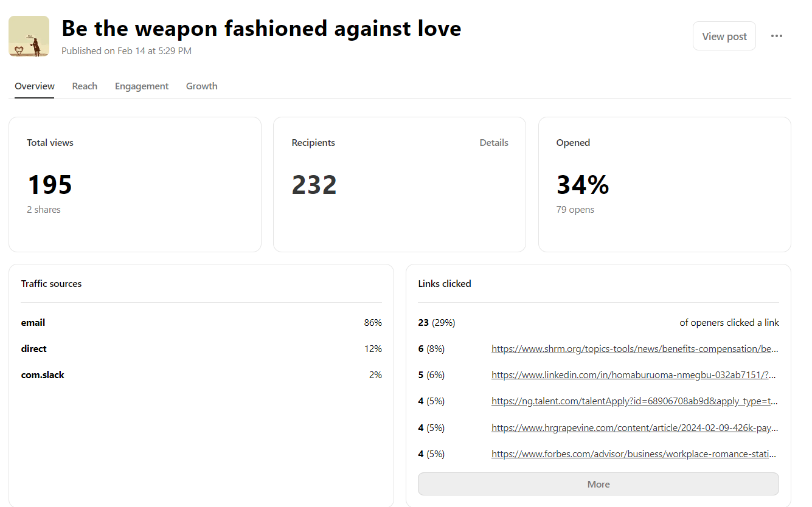
Task: Click the 232 recipients number
Action: 314,185
